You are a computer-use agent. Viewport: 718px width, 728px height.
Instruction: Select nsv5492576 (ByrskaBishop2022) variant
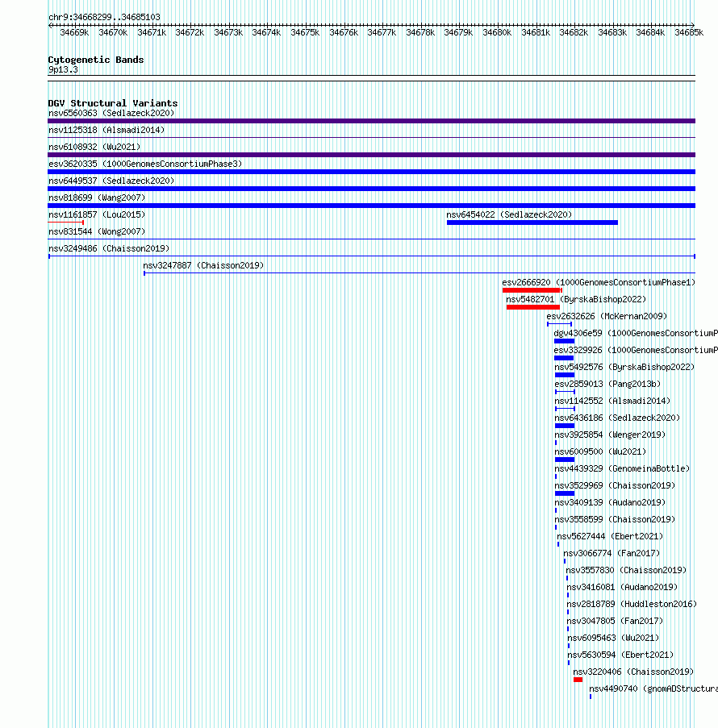tap(624, 368)
